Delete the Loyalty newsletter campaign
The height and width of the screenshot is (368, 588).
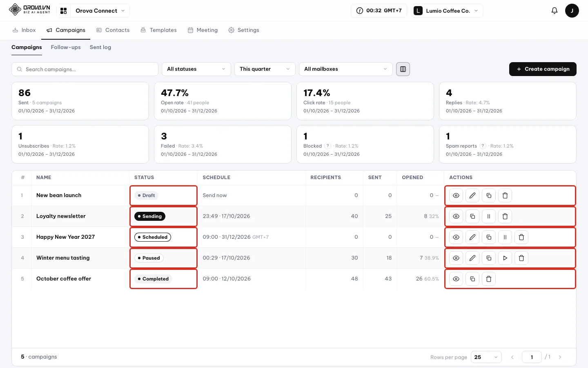coord(505,216)
